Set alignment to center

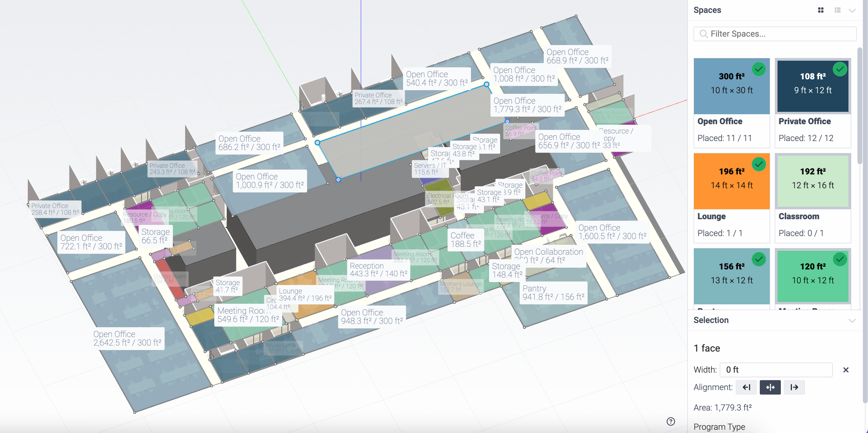770,387
